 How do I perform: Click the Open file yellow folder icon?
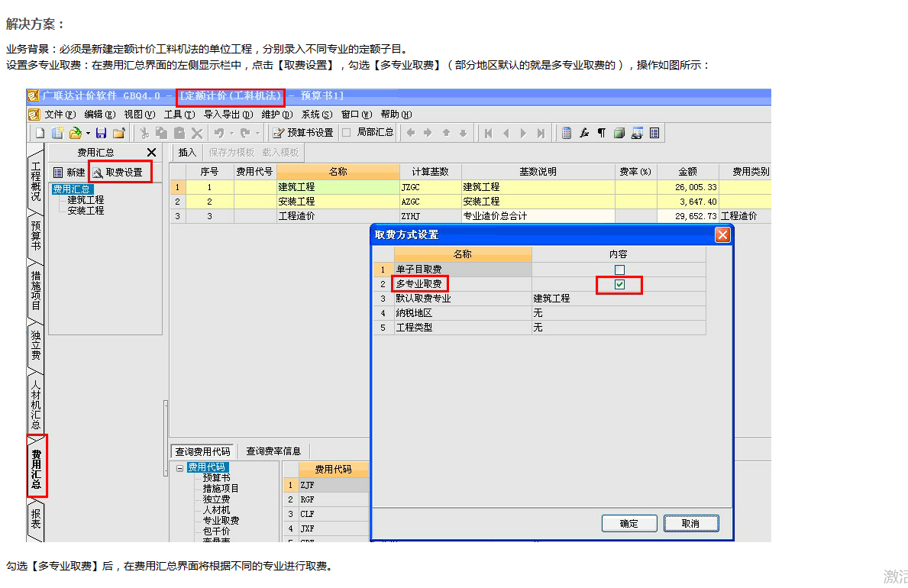[x=76, y=133]
